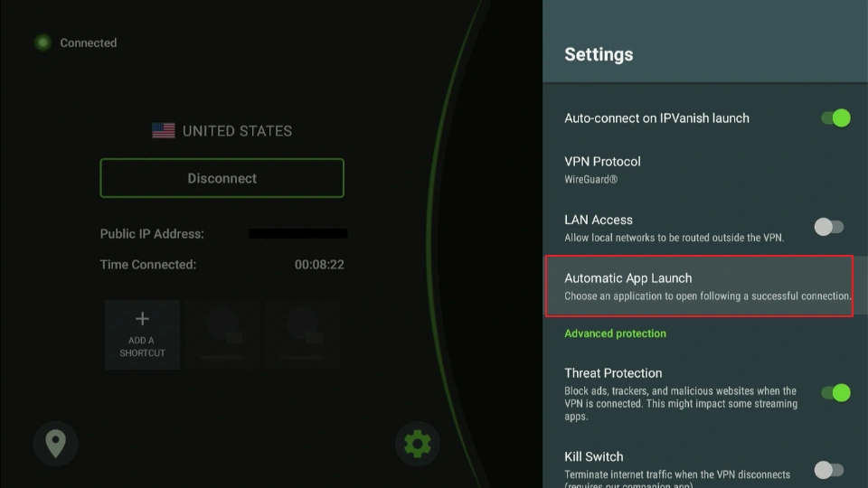Click the hidden Public IP Address value
Viewport: 868px width, 488px height.
click(x=297, y=234)
